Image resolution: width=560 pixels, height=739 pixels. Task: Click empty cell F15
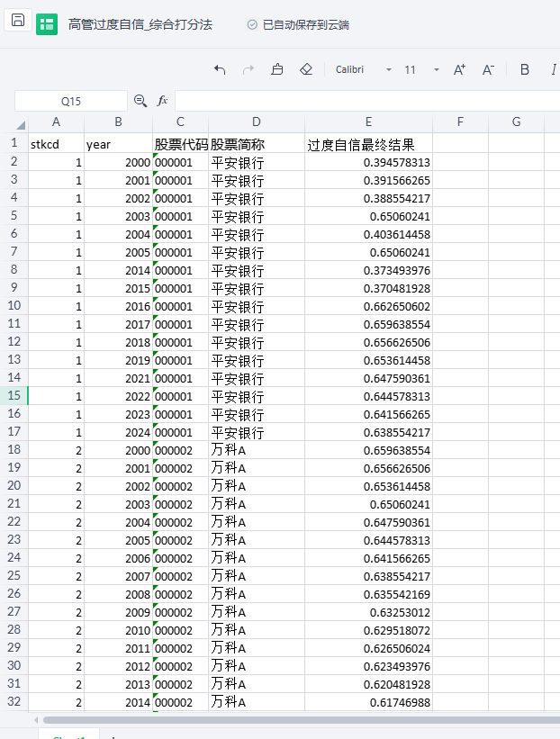coord(461,396)
